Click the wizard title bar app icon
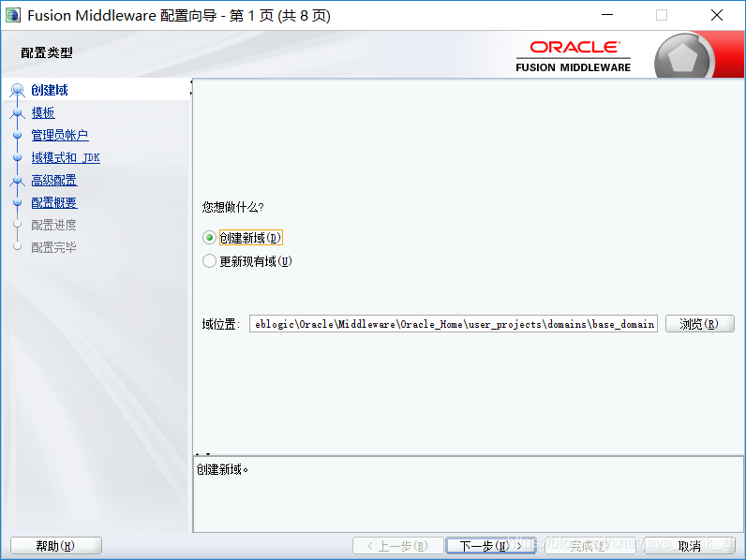746x560 pixels. click(x=13, y=15)
